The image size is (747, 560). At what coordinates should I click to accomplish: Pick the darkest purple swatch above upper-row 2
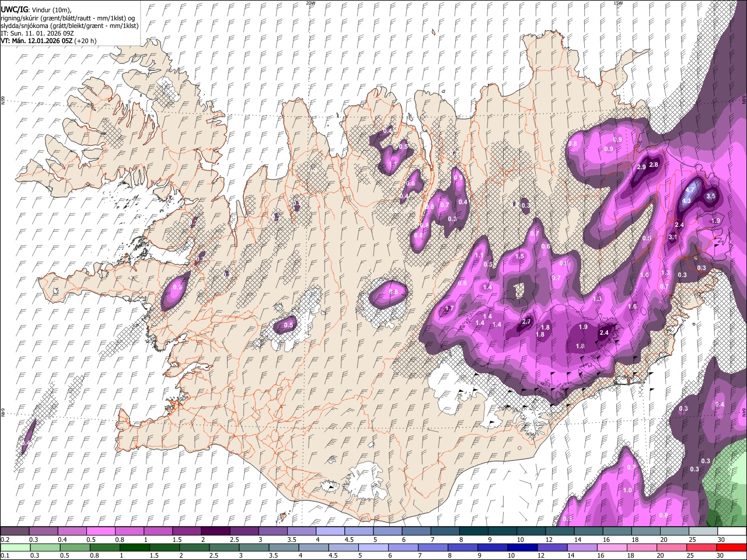(215, 531)
